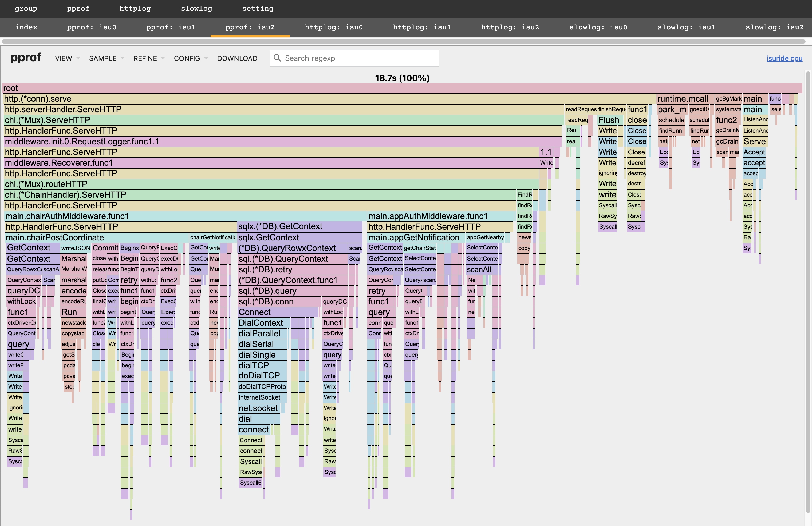Select the appGetNearby frame
The image size is (812, 526).
coord(485,238)
